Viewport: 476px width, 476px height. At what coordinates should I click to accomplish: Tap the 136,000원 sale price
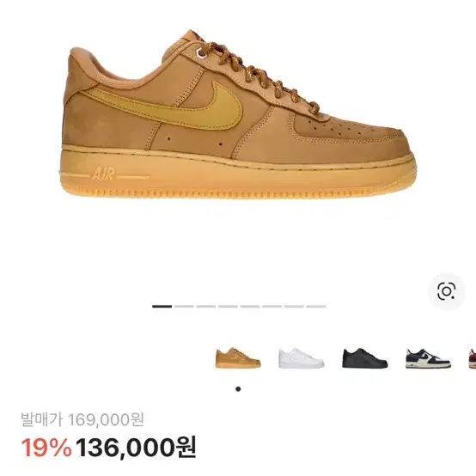point(136,448)
